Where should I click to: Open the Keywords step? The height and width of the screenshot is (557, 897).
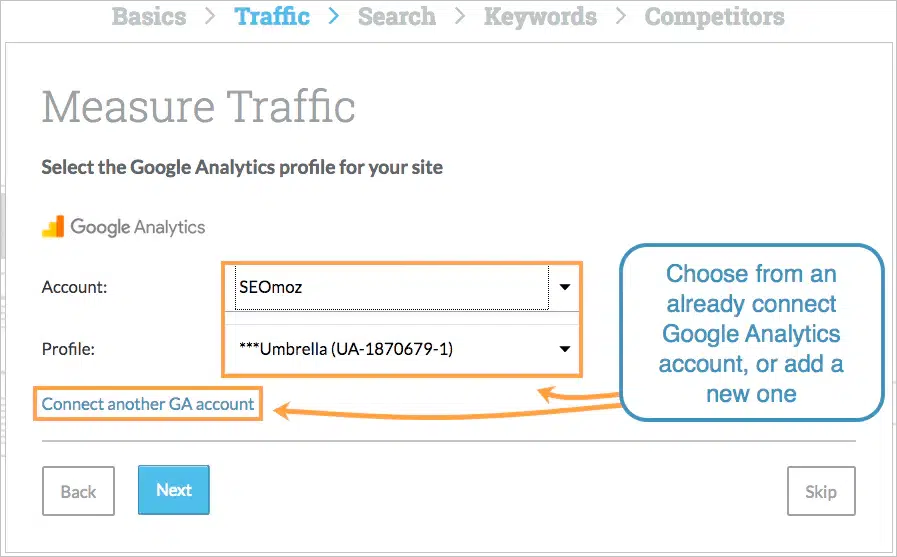click(540, 17)
